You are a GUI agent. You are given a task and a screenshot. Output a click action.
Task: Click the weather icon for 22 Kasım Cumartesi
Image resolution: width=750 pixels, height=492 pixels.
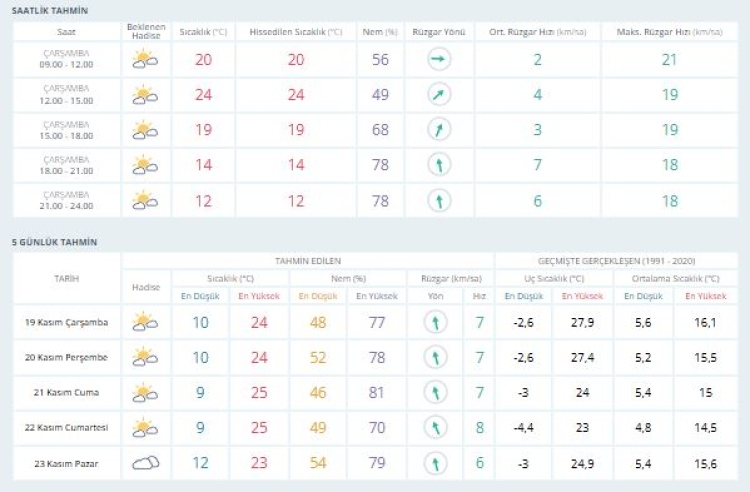pyautogui.click(x=146, y=428)
